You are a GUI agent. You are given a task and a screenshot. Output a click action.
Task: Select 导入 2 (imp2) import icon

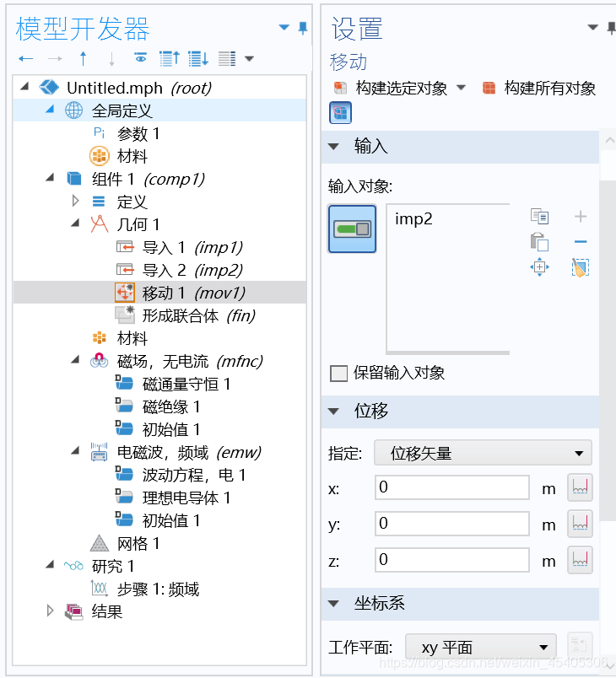pos(125,270)
